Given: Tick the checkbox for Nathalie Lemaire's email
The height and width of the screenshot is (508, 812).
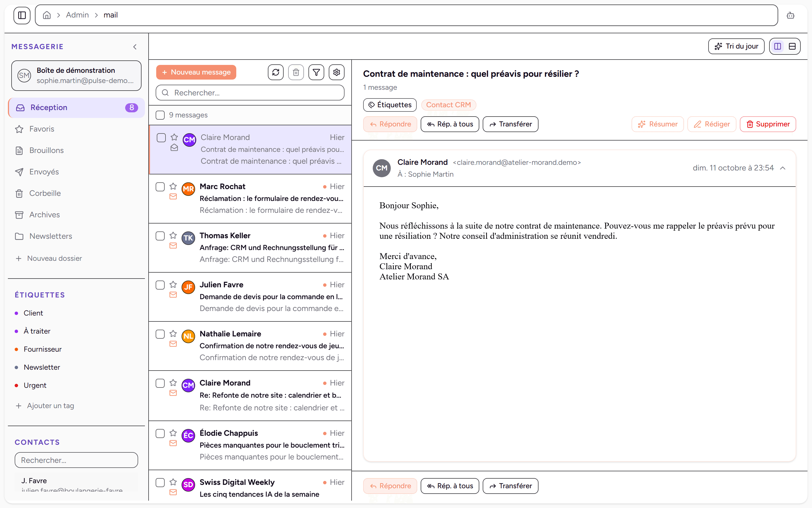Looking at the screenshot, I should tap(160, 334).
